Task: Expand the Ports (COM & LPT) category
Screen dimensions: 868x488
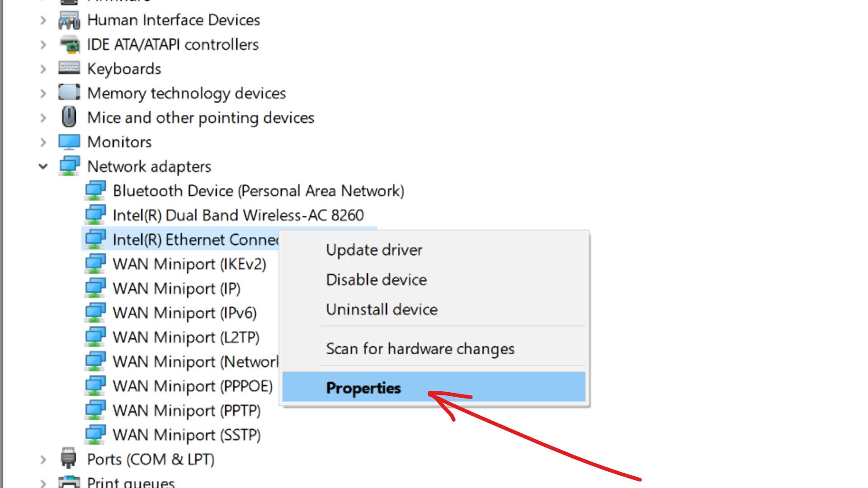Action: click(43, 459)
